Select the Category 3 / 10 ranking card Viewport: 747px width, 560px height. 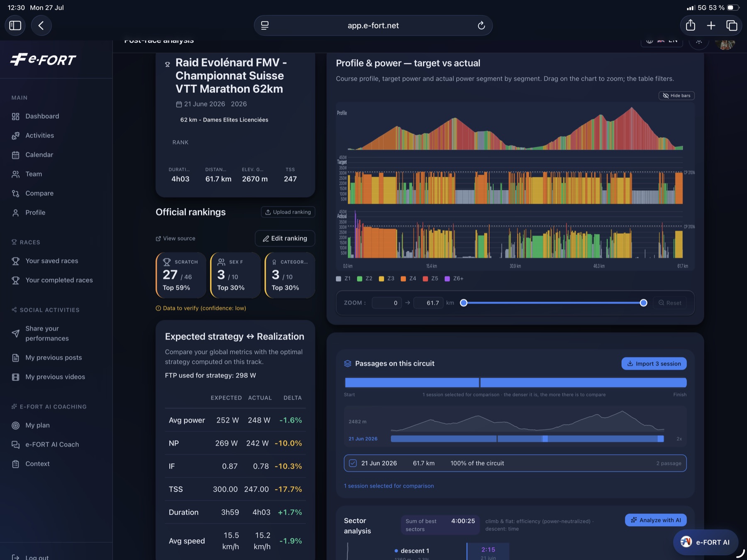290,275
